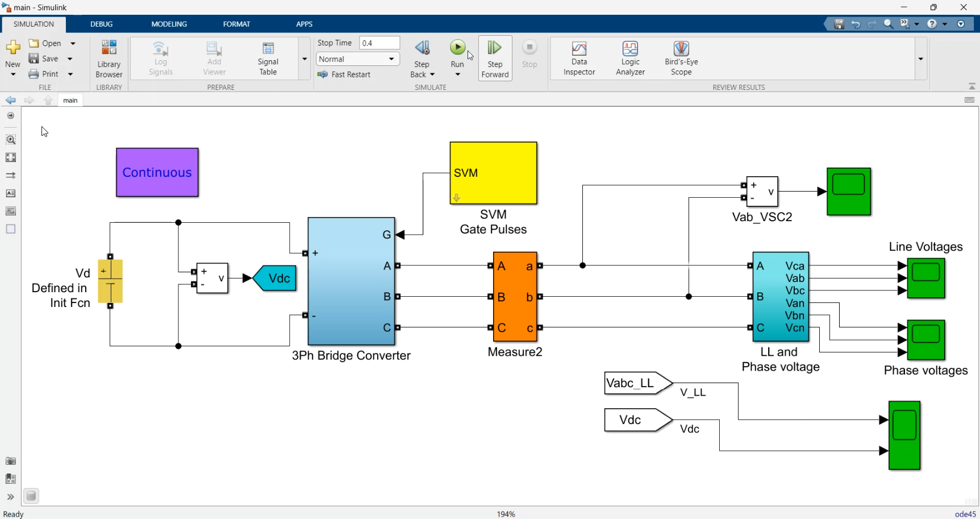Edit the Stop Time value field
This screenshot has width=980, height=519.
(x=379, y=43)
